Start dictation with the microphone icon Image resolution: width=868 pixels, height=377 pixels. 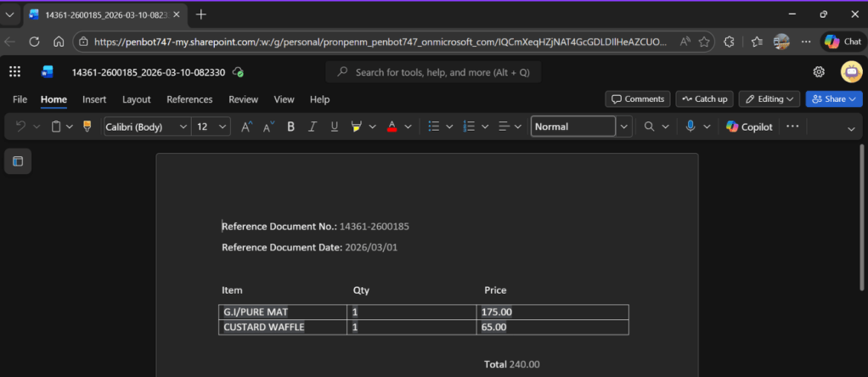coord(690,127)
